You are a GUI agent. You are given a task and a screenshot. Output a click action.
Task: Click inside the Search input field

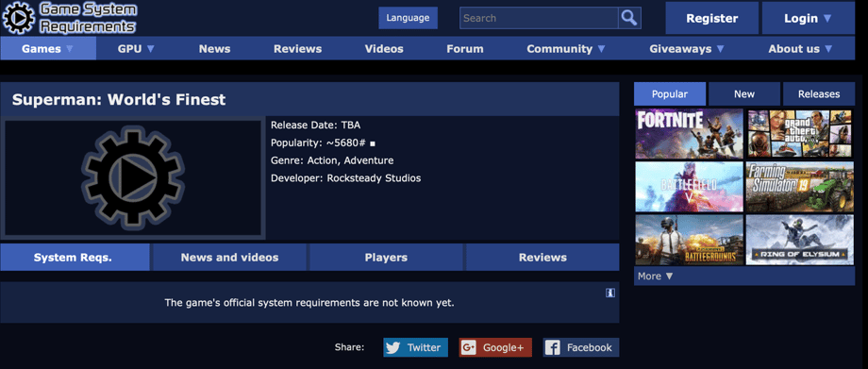pyautogui.click(x=539, y=18)
